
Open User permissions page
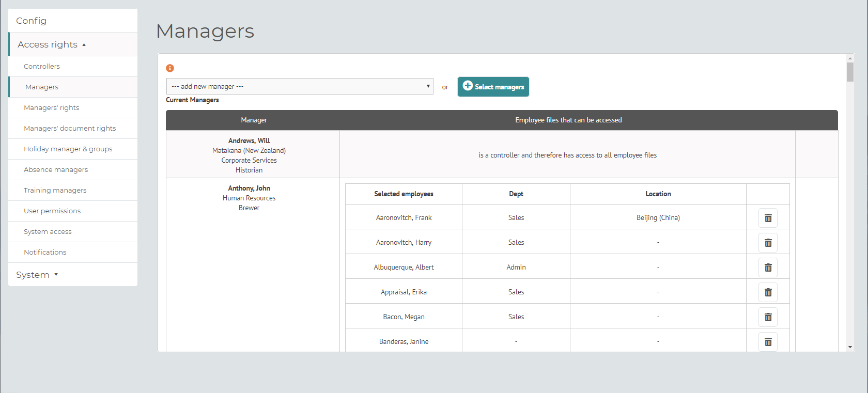[x=73, y=211]
